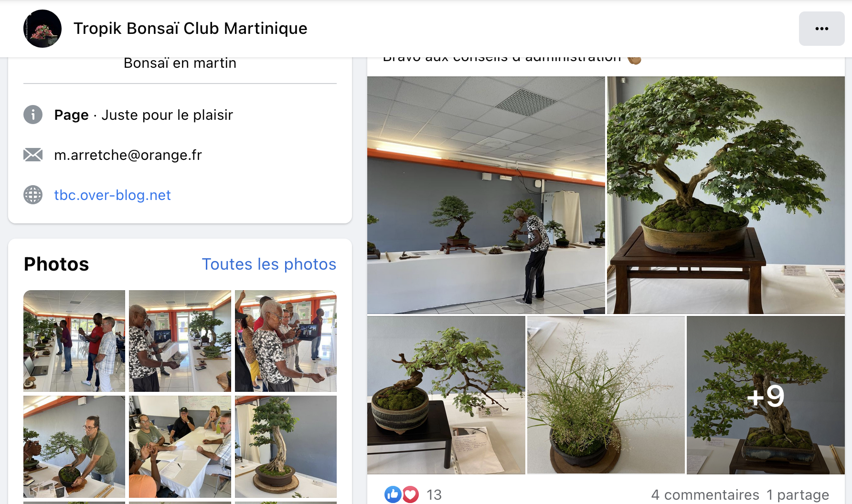Click the red heart reaction icon

coord(410,494)
